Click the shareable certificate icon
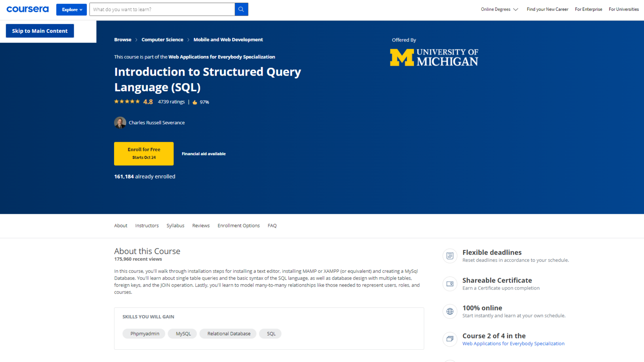The image size is (644, 362). pos(449,283)
